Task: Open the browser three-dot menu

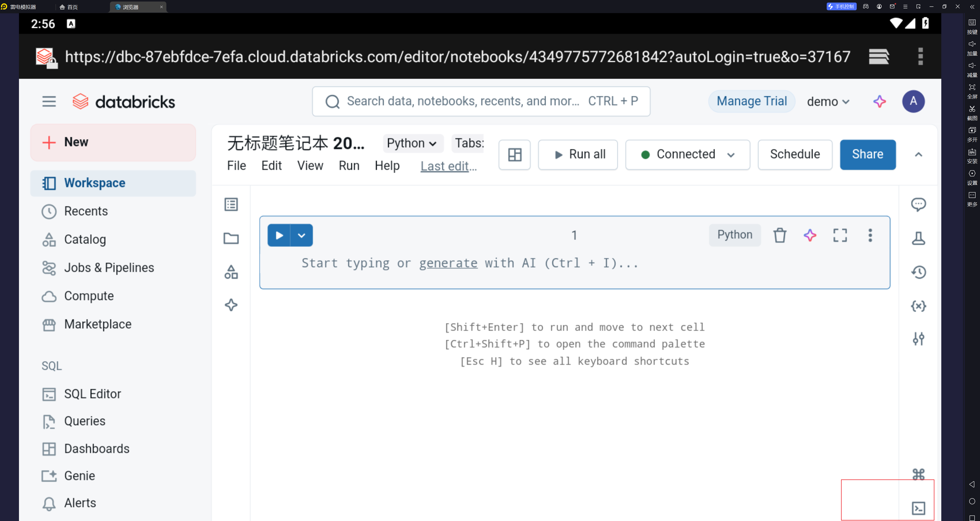Action: click(x=920, y=56)
